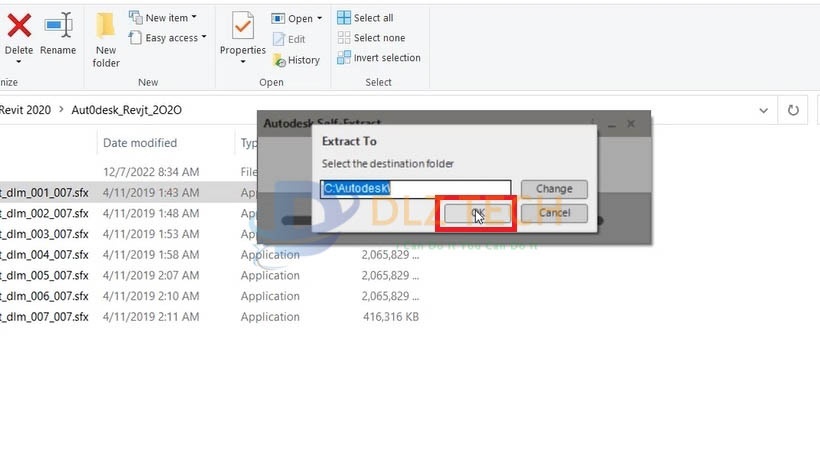The width and height of the screenshot is (820, 450).
Task: Open address bar history dropdown chevron
Action: pos(764,109)
